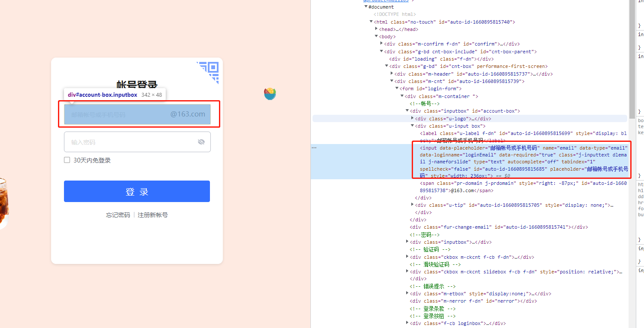Viewport: 644px width, 328px height.
Task: Select the span class="pr-domain j-prdomain" row
Action: pyautogui.click(x=523, y=187)
